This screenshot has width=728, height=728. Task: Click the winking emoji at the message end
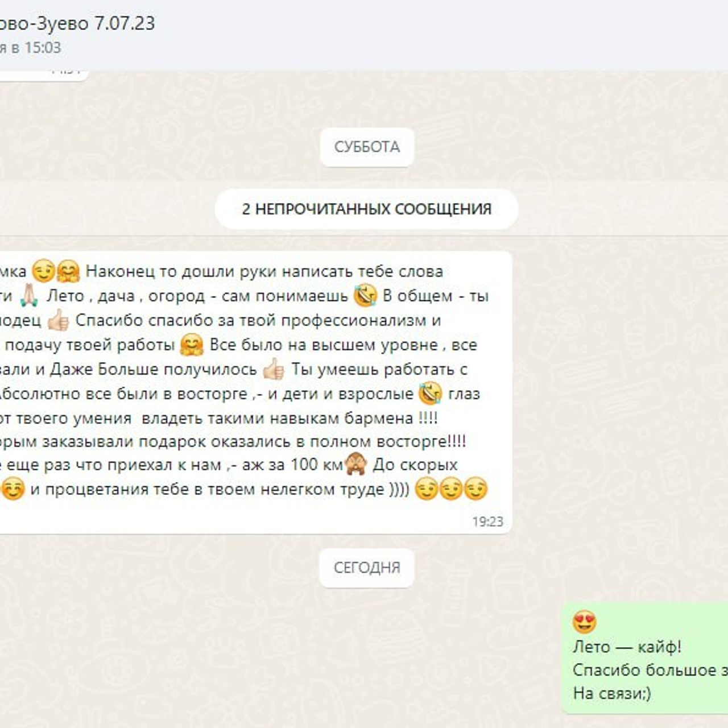[476, 488]
